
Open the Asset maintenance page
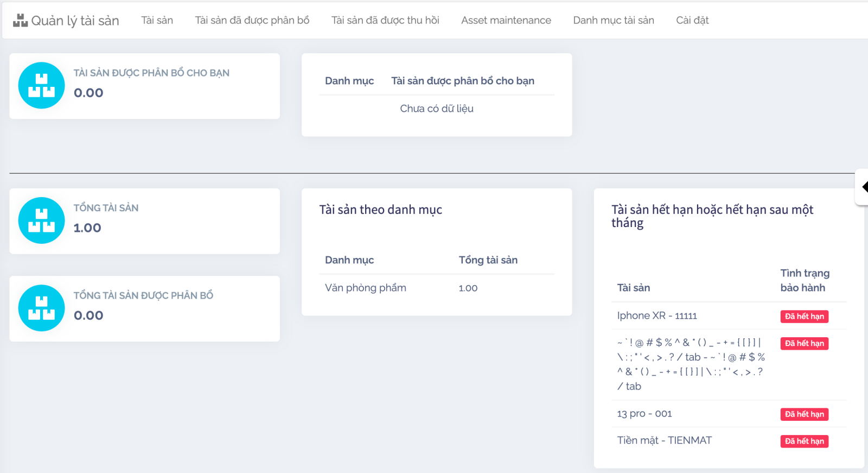click(506, 21)
